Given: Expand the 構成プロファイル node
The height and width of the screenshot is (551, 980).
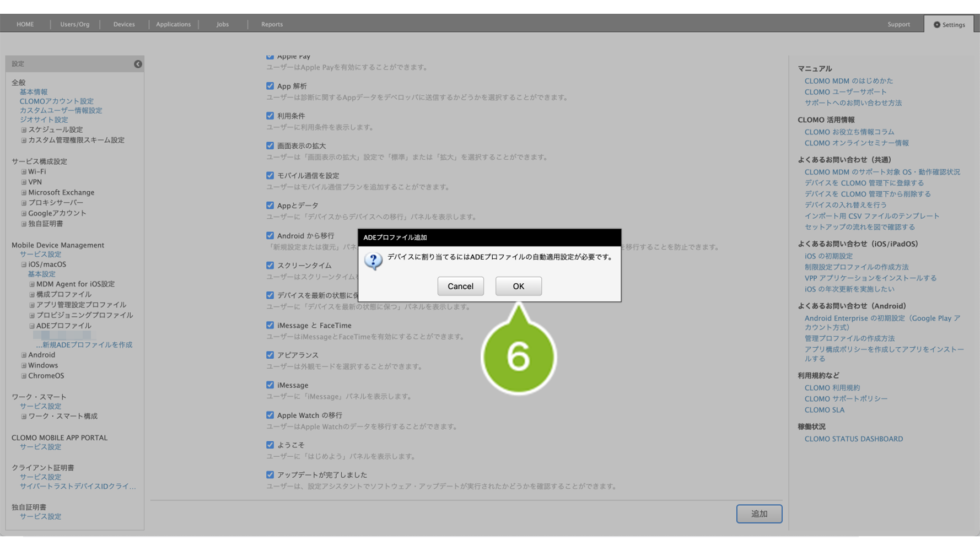Looking at the screenshot, I should pyautogui.click(x=32, y=295).
